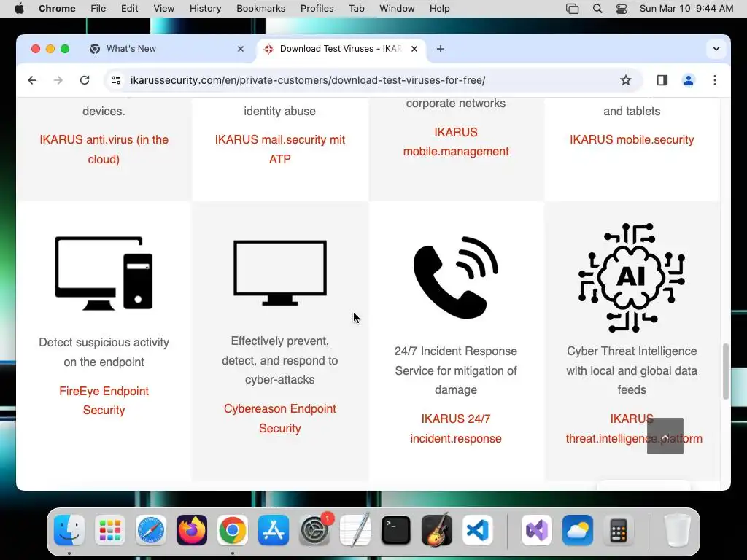Open GarageBand from the Dock
The image size is (747, 560).
437,530
